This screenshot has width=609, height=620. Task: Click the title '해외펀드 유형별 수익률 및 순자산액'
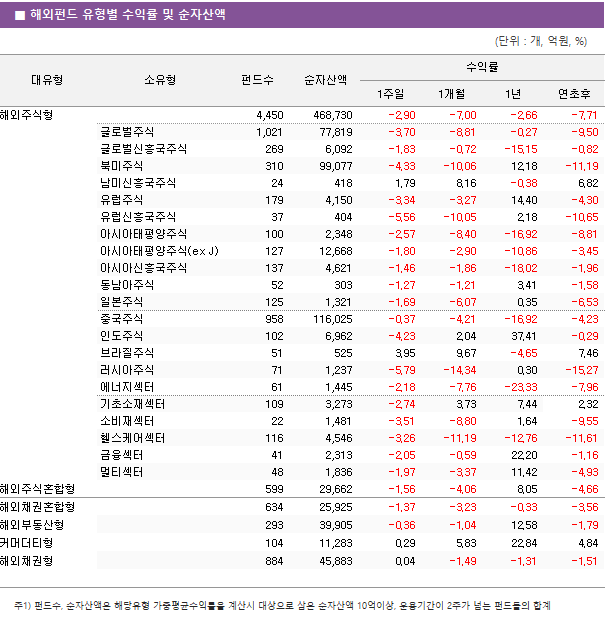coord(128,15)
